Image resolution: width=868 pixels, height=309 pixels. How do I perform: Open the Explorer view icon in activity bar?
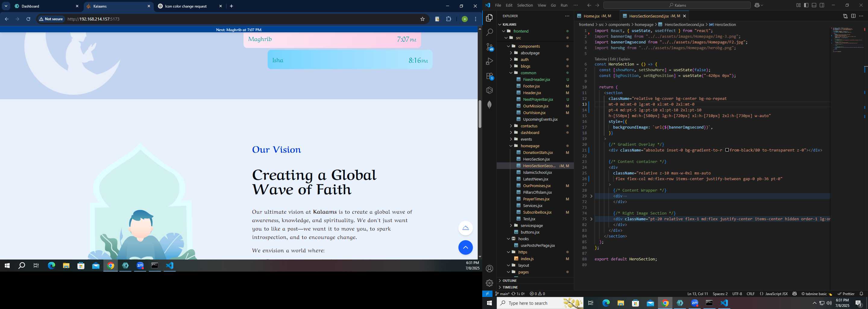(x=489, y=18)
